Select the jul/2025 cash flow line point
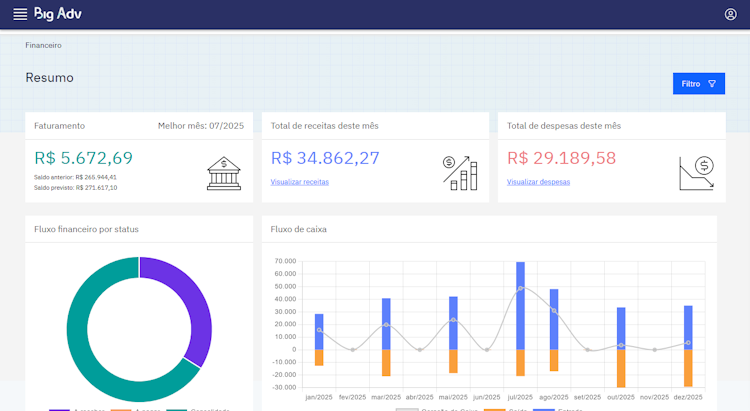This screenshot has width=750, height=411. [520, 288]
